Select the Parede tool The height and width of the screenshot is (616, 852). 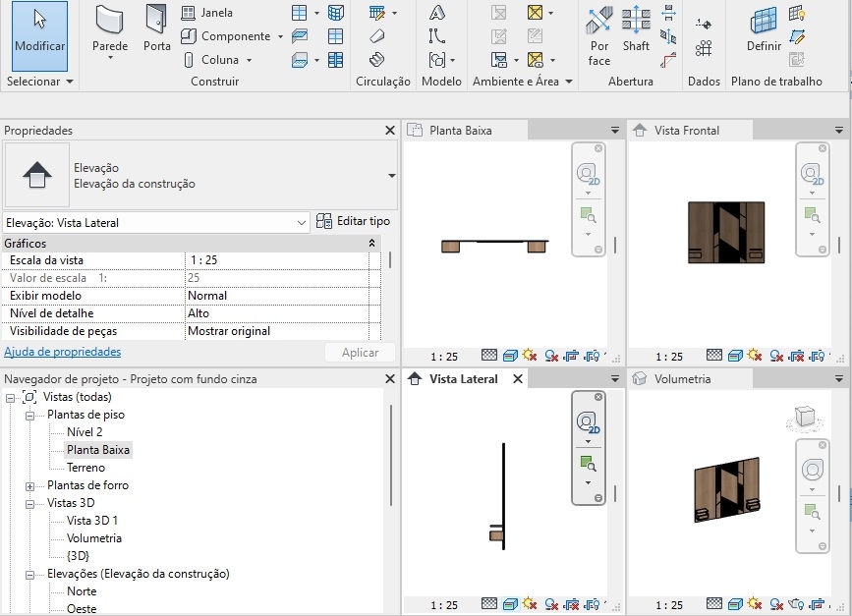tap(109, 29)
